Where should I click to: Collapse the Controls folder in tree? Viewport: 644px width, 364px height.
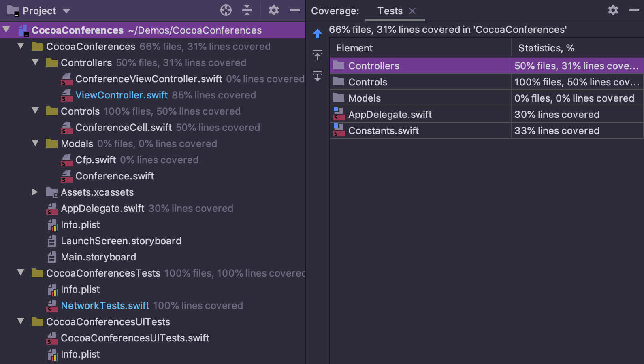point(35,111)
